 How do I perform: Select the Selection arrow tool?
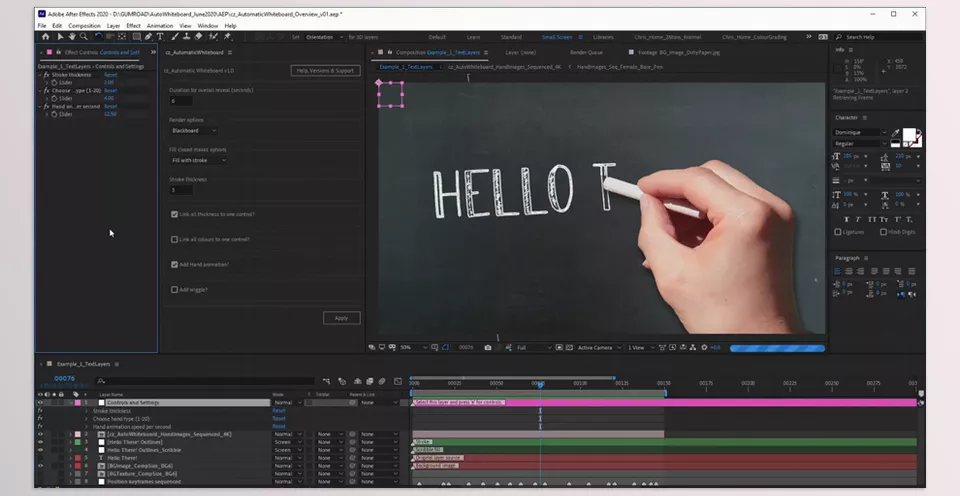click(x=60, y=37)
